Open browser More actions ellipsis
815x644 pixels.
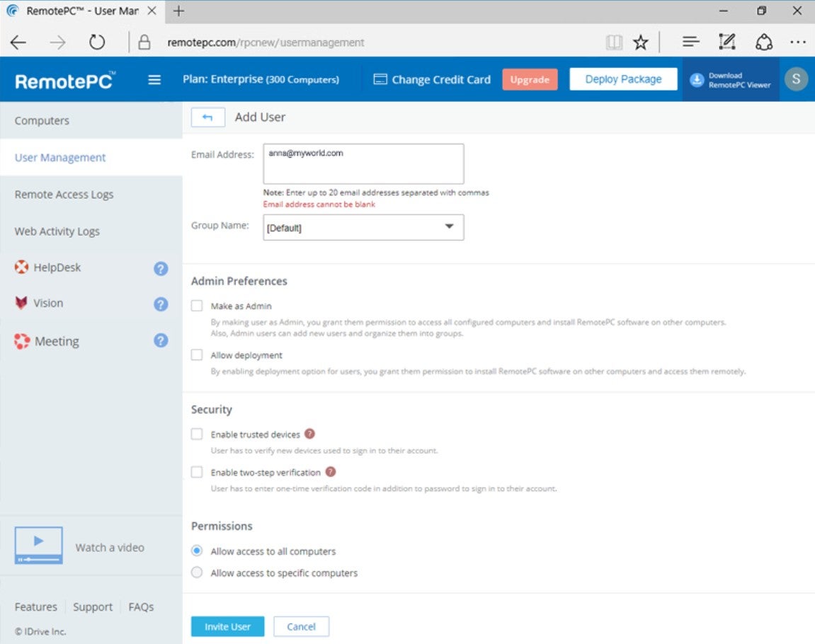(x=797, y=42)
